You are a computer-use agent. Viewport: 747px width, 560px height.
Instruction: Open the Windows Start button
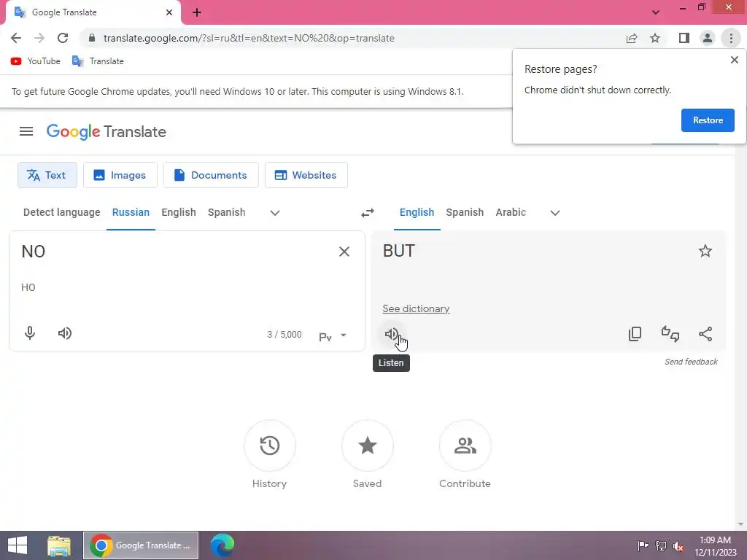tap(18, 545)
